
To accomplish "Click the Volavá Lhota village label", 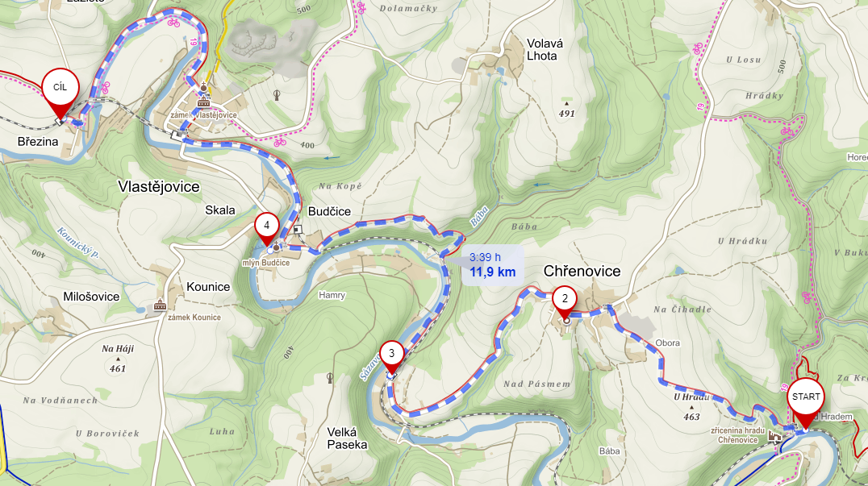I will [x=545, y=49].
